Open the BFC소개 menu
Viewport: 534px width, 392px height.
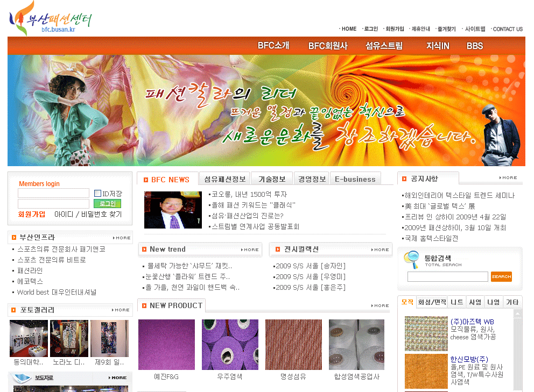[x=273, y=46]
